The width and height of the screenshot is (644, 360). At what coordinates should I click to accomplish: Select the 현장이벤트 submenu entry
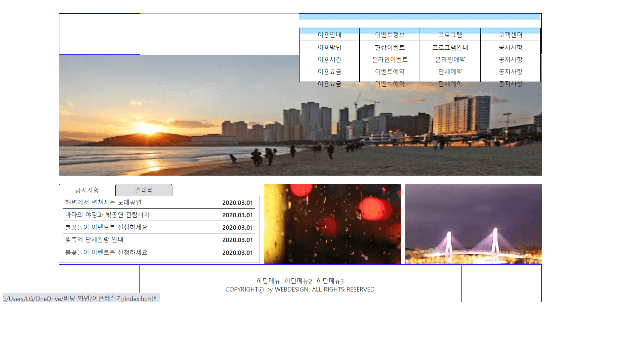[390, 47]
